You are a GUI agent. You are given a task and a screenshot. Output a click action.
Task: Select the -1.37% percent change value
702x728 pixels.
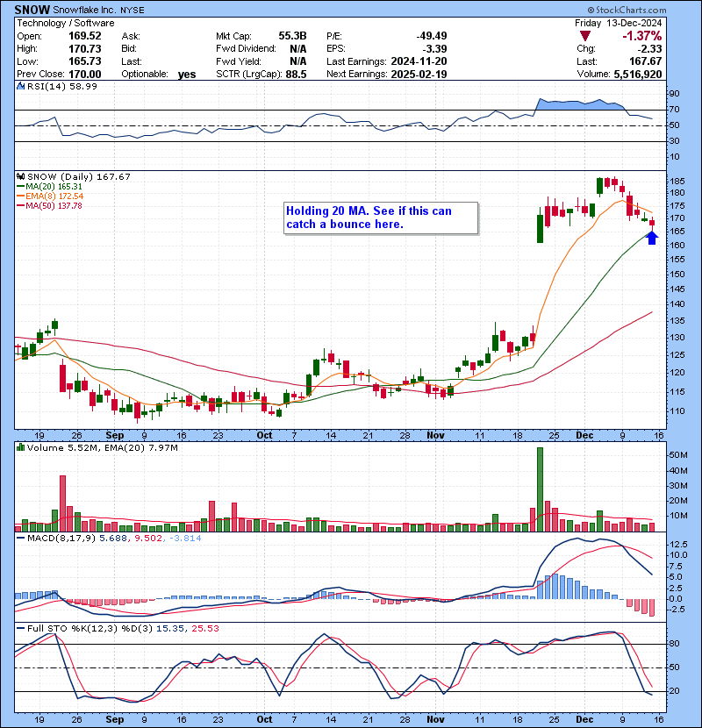(642, 36)
